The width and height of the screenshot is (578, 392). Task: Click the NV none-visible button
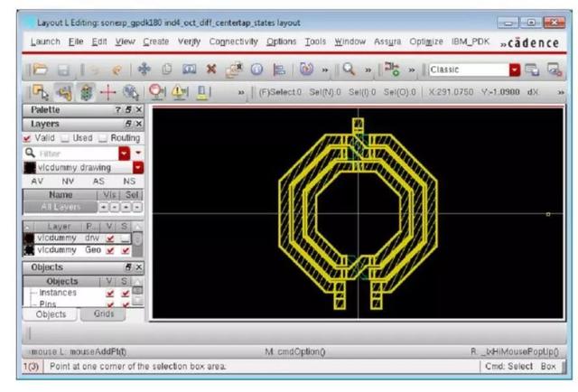[68, 181]
